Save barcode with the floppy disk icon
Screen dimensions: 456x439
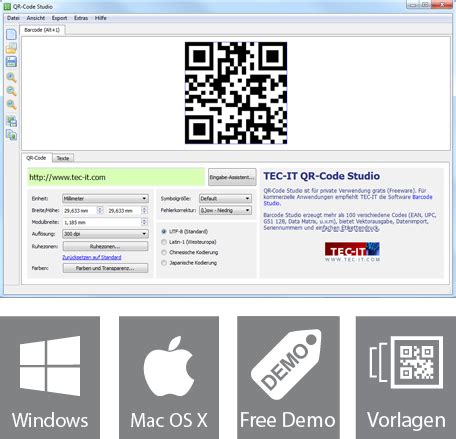(11, 62)
